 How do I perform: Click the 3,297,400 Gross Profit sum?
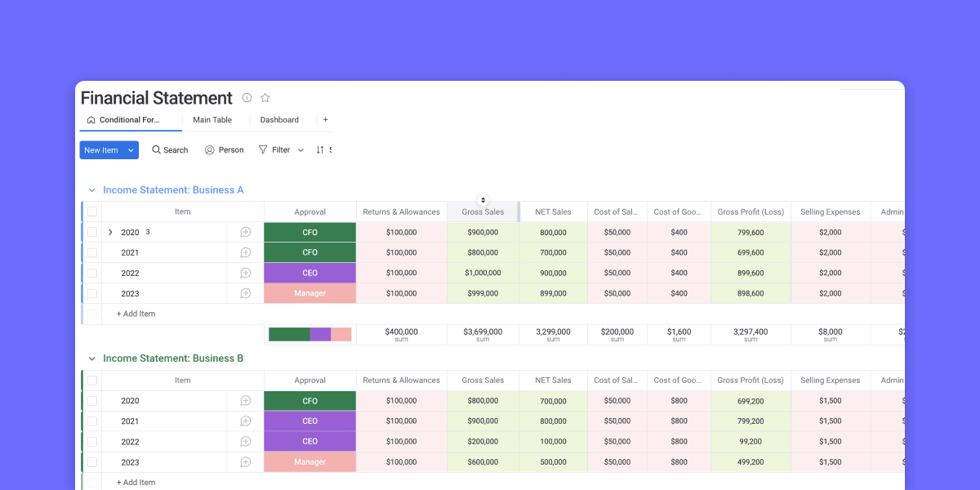[x=751, y=334]
